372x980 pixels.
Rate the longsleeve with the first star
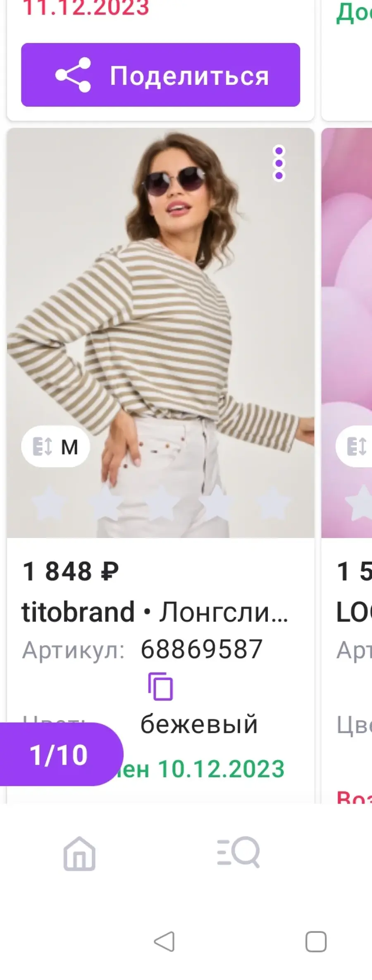[49, 503]
